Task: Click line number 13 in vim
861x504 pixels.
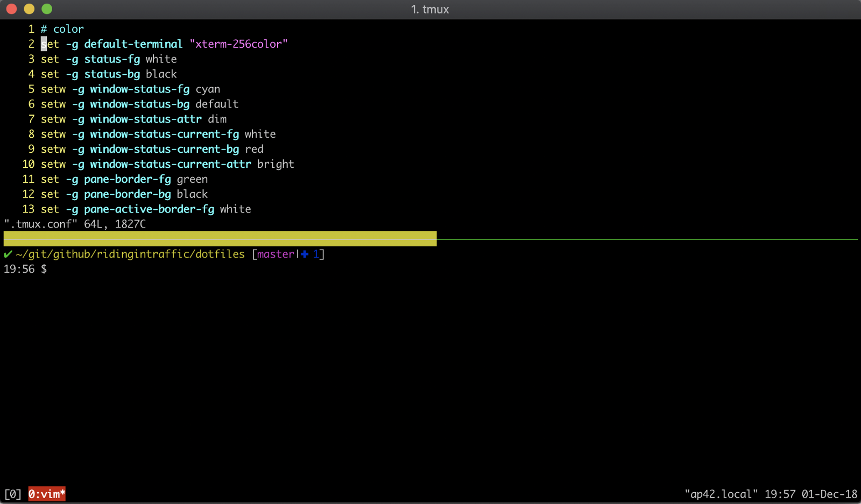Action: point(28,209)
